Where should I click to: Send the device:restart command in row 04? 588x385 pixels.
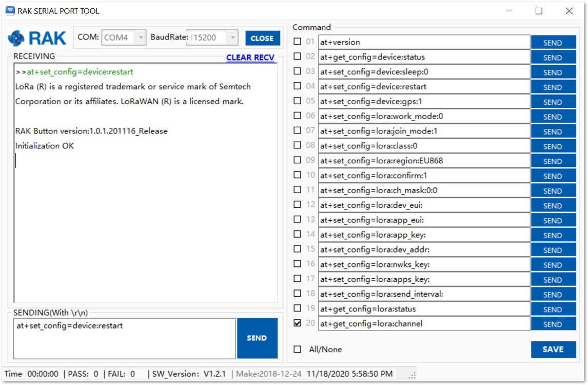pos(553,87)
